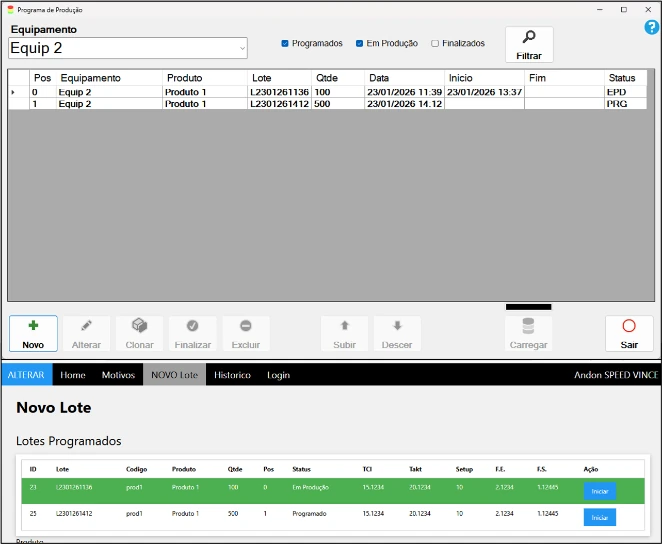Click the Programado status in lower table
The width and height of the screenshot is (662, 544).
[x=309, y=514]
